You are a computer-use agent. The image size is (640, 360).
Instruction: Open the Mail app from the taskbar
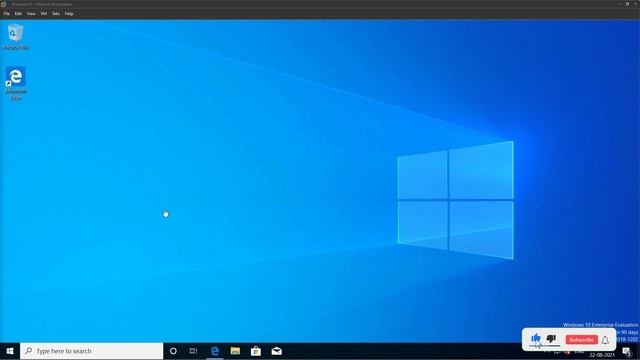click(276, 351)
